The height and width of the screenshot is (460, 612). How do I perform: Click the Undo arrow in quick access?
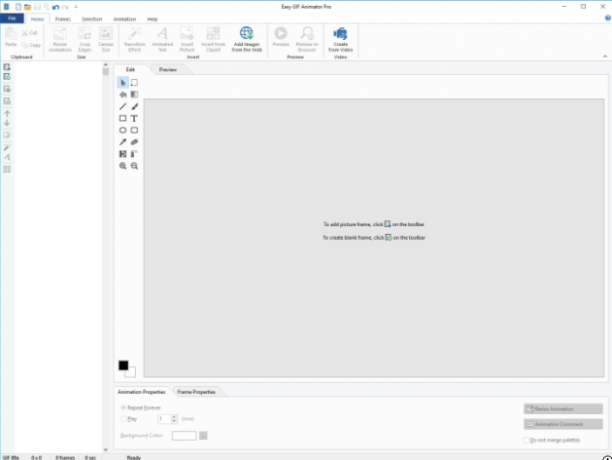click(x=55, y=7)
